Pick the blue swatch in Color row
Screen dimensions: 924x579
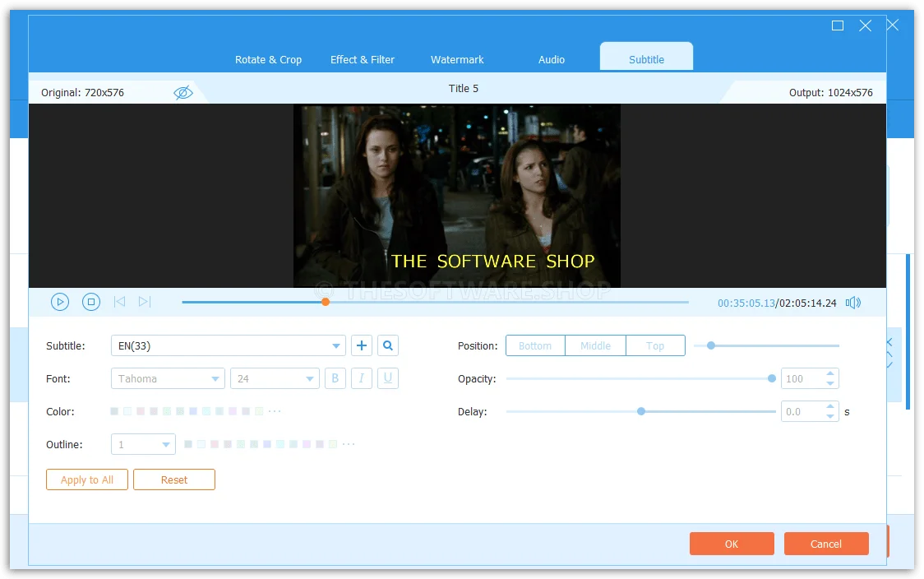coord(192,411)
